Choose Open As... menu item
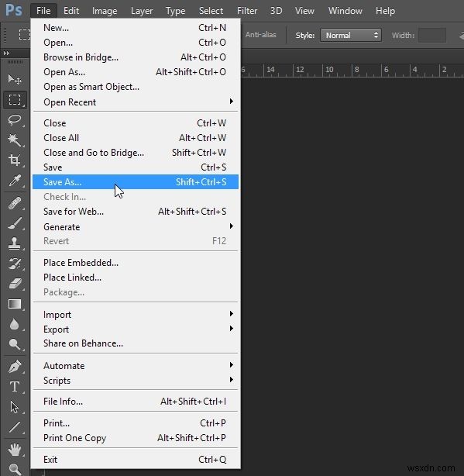464x476 pixels. point(136,72)
